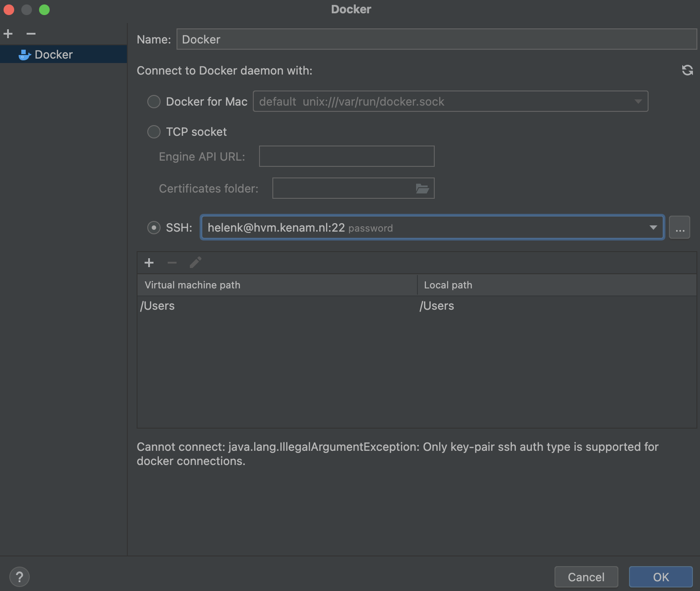700x591 pixels.
Task: Expand the SSH configuration dropdown
Action: pyautogui.click(x=653, y=228)
